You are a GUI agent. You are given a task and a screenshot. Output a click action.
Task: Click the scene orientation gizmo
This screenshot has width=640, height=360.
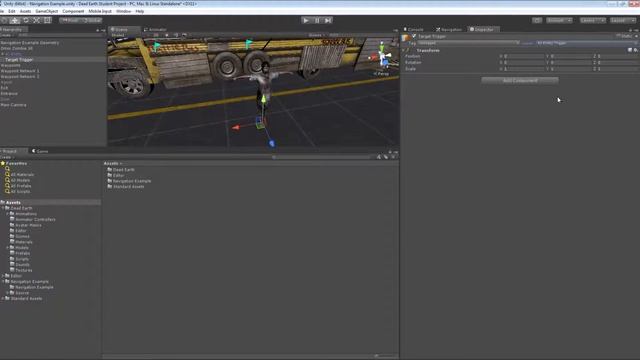coord(382,56)
